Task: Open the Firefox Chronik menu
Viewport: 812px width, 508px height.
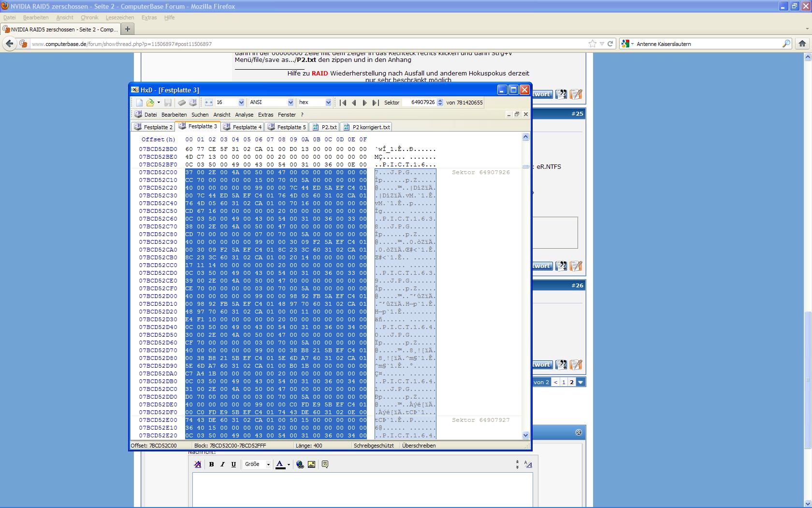Action: coord(89,17)
